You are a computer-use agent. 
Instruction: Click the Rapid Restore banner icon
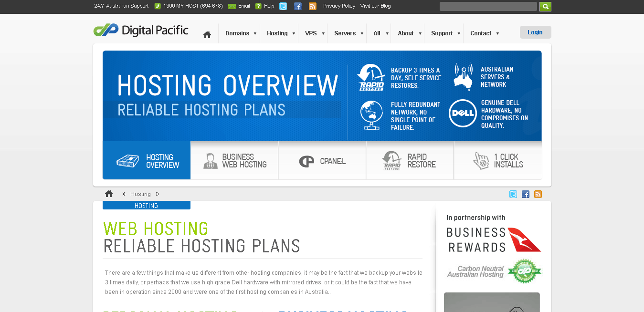(x=371, y=77)
